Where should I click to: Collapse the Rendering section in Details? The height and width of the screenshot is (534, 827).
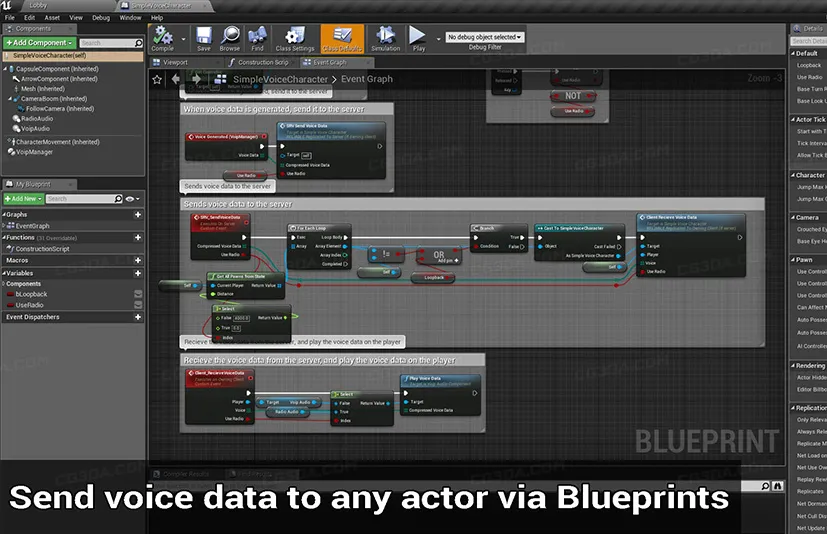click(x=793, y=365)
